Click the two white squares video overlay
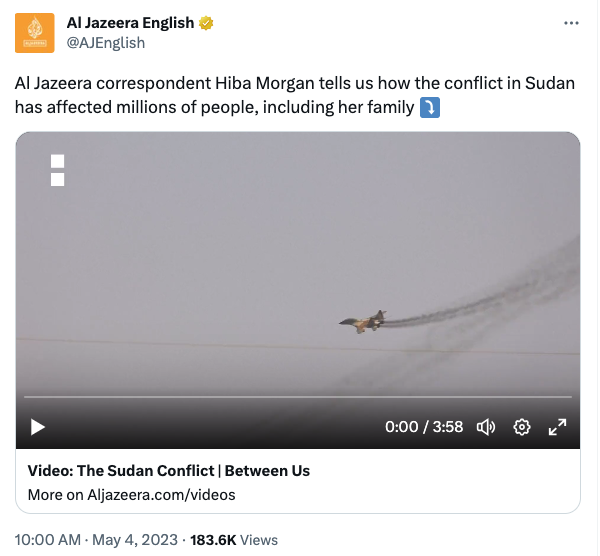 pyautogui.click(x=57, y=170)
